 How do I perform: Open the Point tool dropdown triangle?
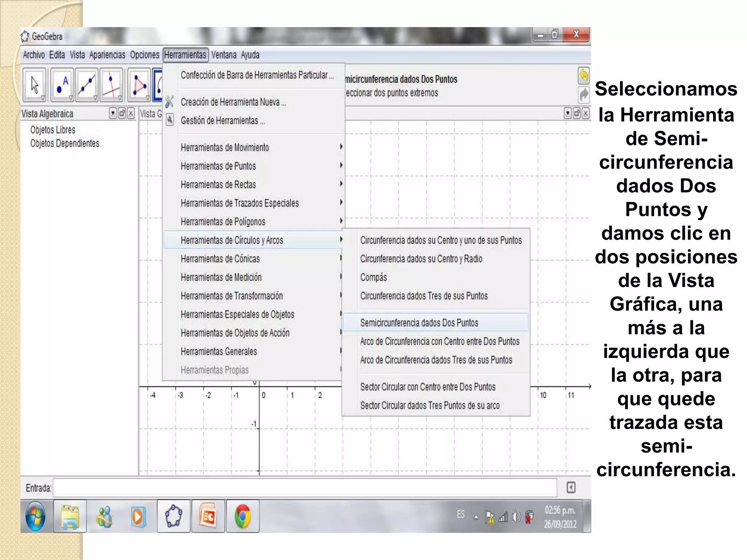click(x=71, y=98)
